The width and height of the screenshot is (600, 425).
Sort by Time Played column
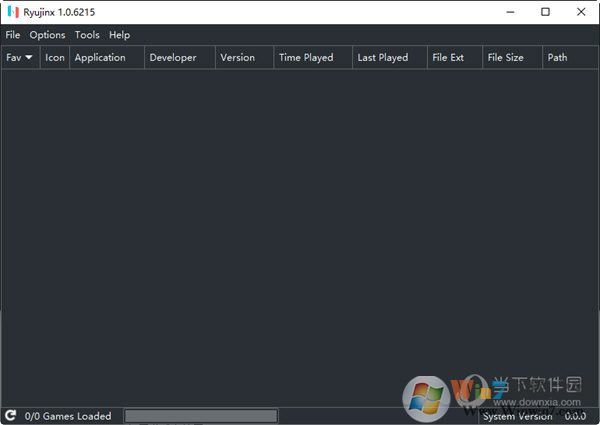tap(313, 57)
